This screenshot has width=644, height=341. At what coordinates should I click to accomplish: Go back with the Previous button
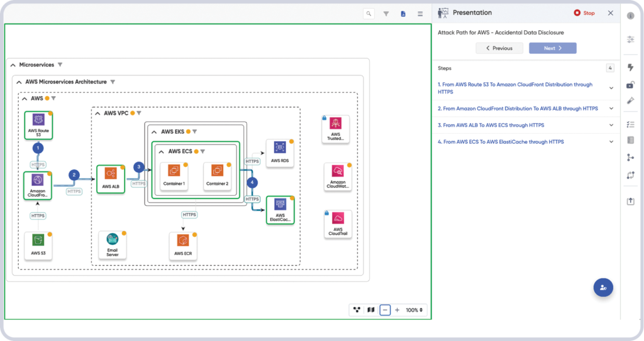click(498, 48)
